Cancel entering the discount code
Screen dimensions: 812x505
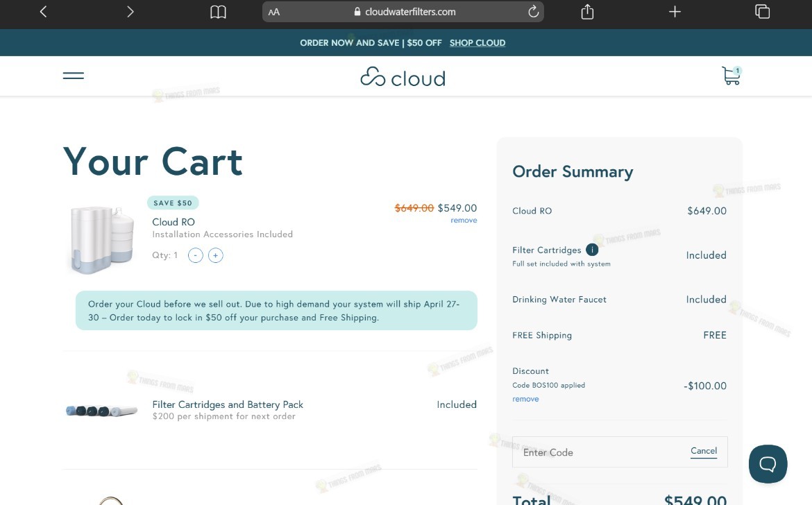[704, 451]
